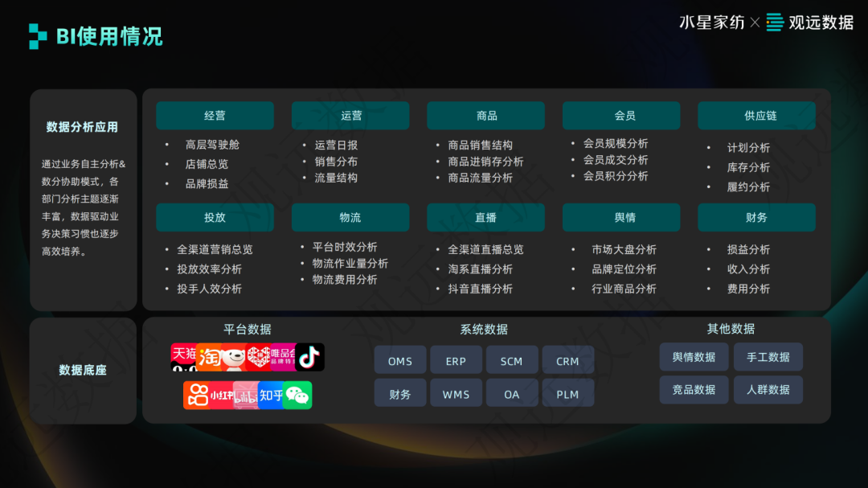This screenshot has width=868, height=488.
Task: Select the 财务 category header
Action: coord(757,217)
